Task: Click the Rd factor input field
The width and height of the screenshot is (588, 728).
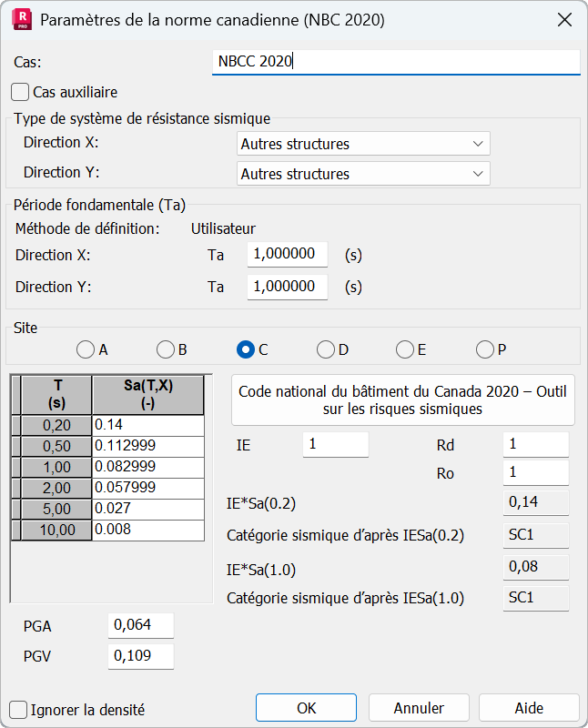Action: [x=536, y=444]
